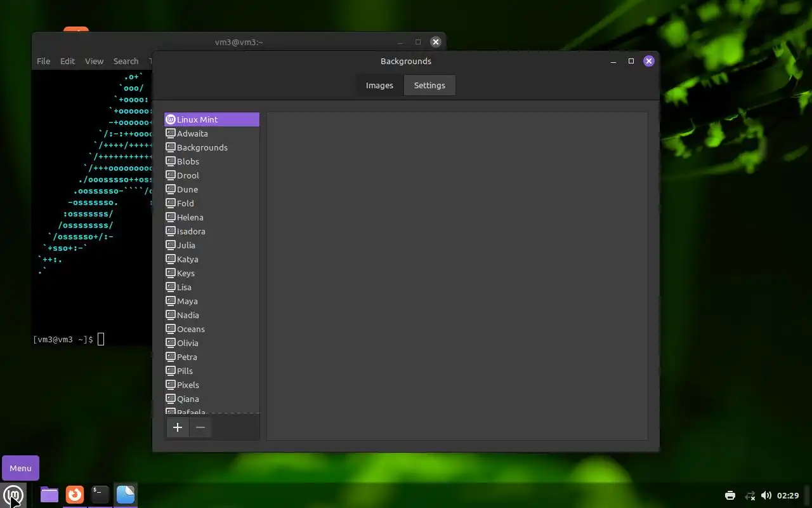Open the Linux Mint menu launcher
Screen dimensions: 812x508
(x=13, y=495)
